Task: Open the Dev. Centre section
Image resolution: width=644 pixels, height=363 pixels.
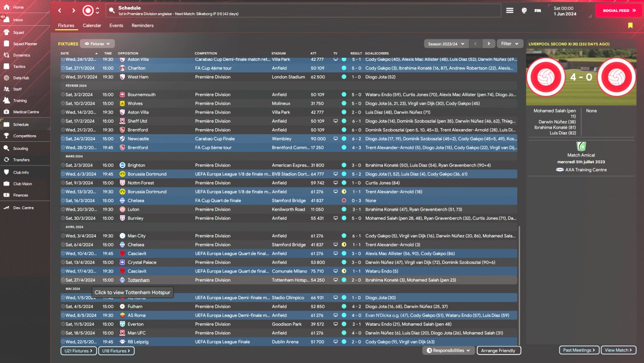Action: point(23,208)
